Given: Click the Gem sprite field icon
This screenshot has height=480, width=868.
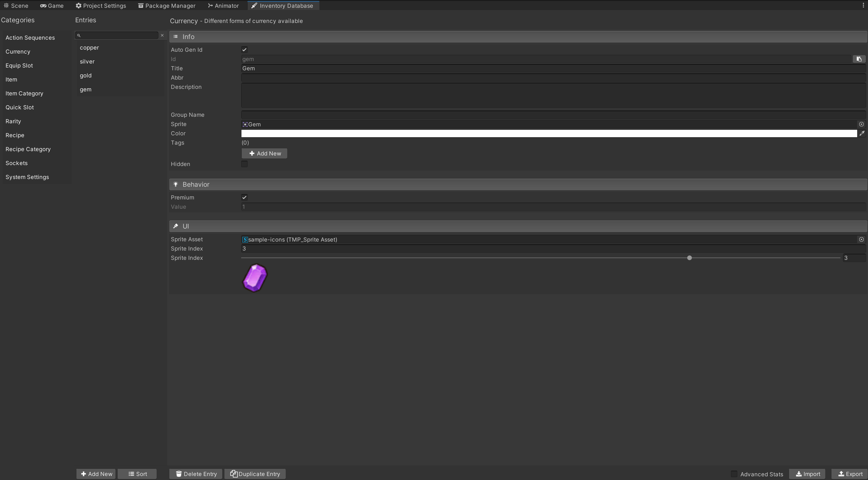Looking at the screenshot, I should pos(245,124).
